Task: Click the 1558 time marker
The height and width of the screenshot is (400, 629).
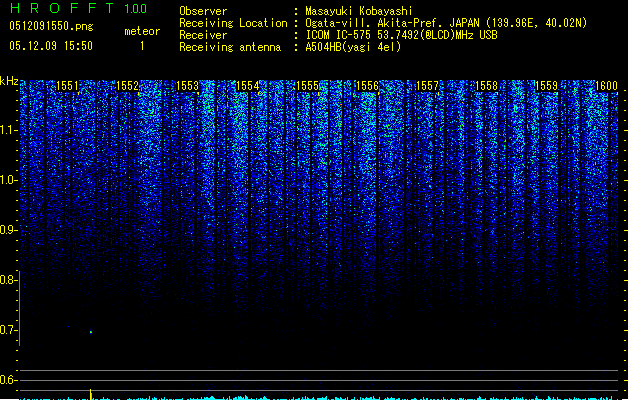Action: pyautogui.click(x=487, y=86)
